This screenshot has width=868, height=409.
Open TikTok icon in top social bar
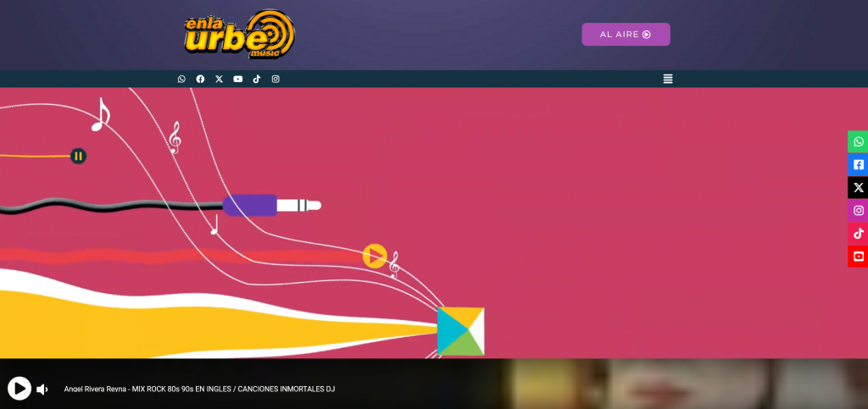(x=257, y=79)
